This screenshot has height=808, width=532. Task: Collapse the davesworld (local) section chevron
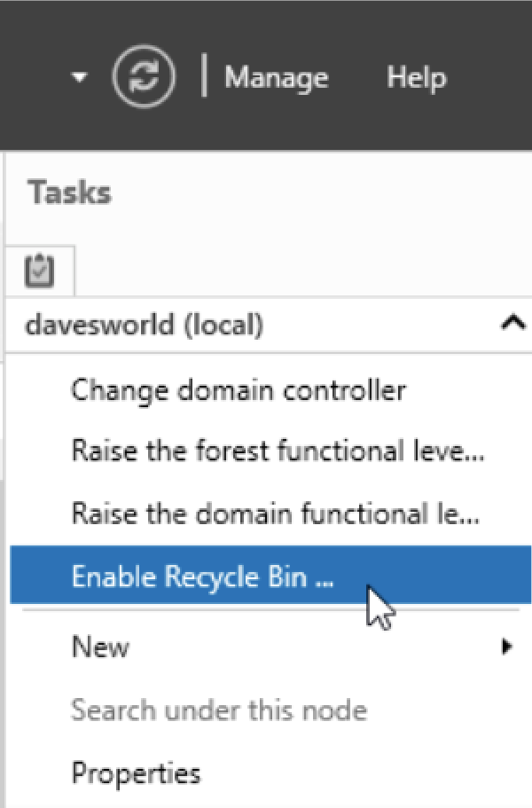pyautogui.click(x=513, y=324)
